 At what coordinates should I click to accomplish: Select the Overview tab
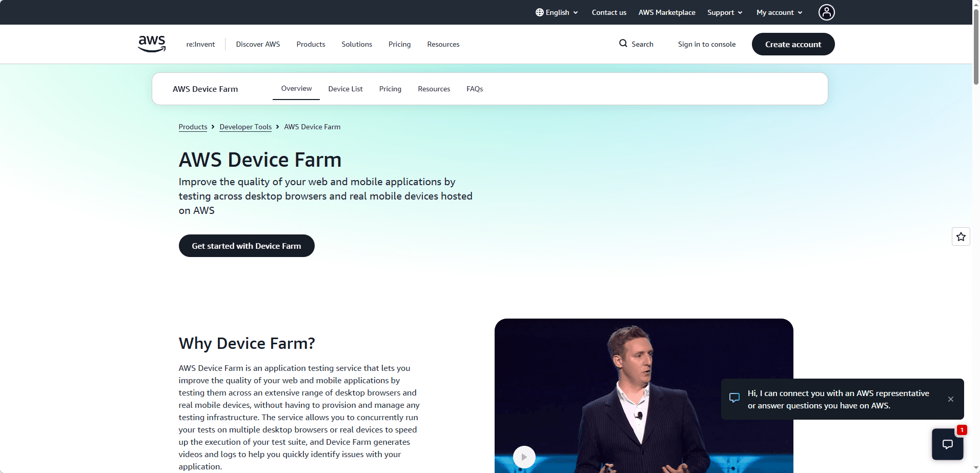pos(296,89)
